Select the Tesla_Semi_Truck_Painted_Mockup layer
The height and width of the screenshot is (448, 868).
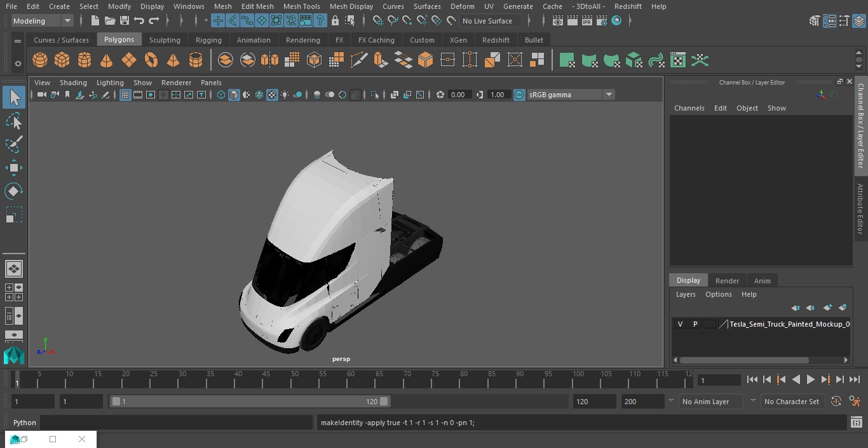pyautogui.click(x=789, y=324)
